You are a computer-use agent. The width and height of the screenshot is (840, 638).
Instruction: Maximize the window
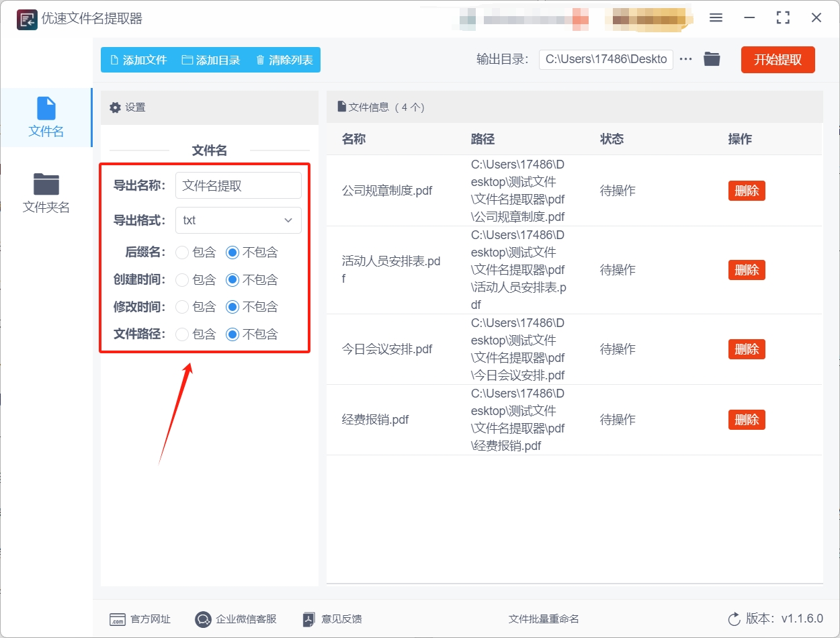(x=783, y=18)
